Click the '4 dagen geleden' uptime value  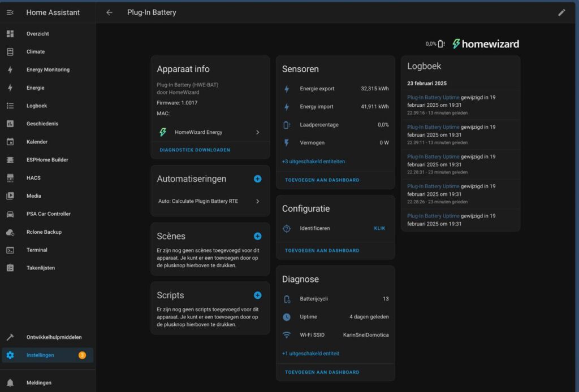[369, 317]
